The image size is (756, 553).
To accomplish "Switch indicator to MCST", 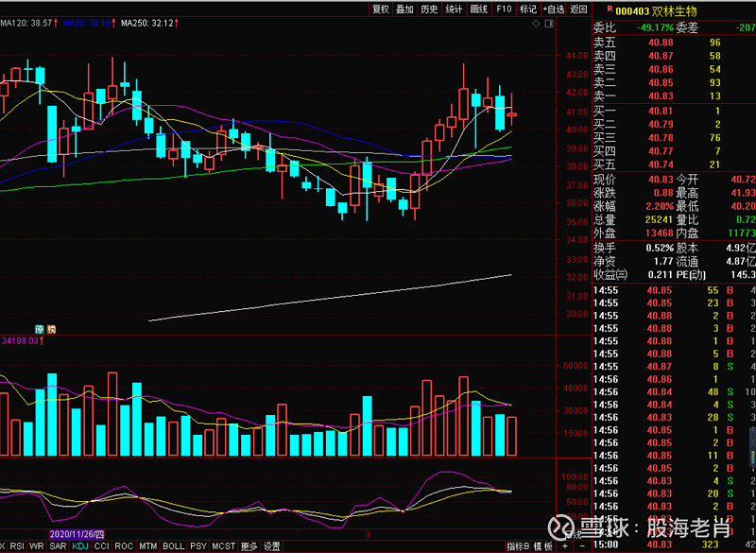I will [224, 546].
